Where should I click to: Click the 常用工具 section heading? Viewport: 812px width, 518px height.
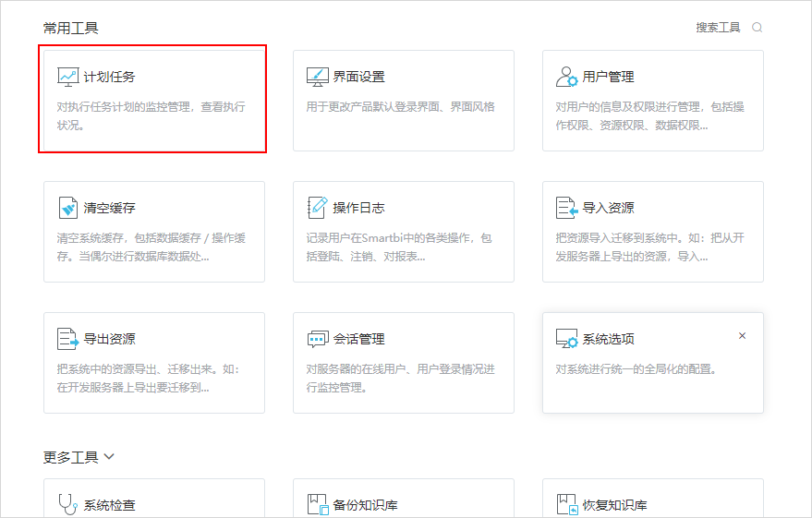pos(70,28)
